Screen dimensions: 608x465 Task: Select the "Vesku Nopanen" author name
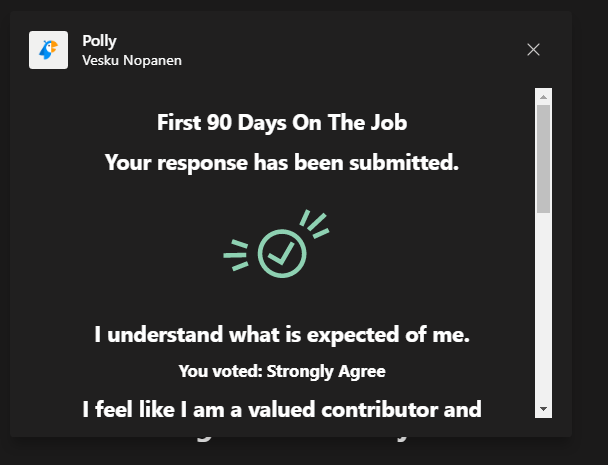pyautogui.click(x=131, y=60)
